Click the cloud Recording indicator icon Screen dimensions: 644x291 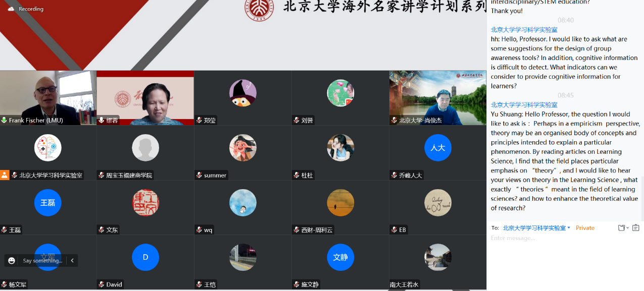(x=10, y=9)
